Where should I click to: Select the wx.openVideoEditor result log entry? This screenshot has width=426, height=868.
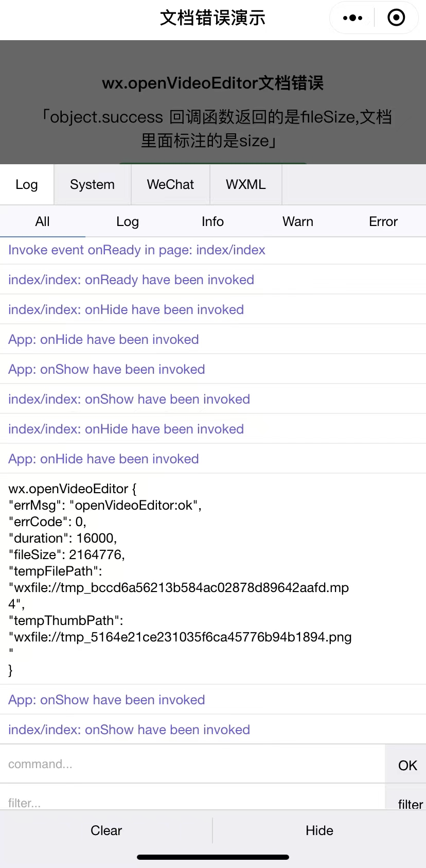[213, 579]
